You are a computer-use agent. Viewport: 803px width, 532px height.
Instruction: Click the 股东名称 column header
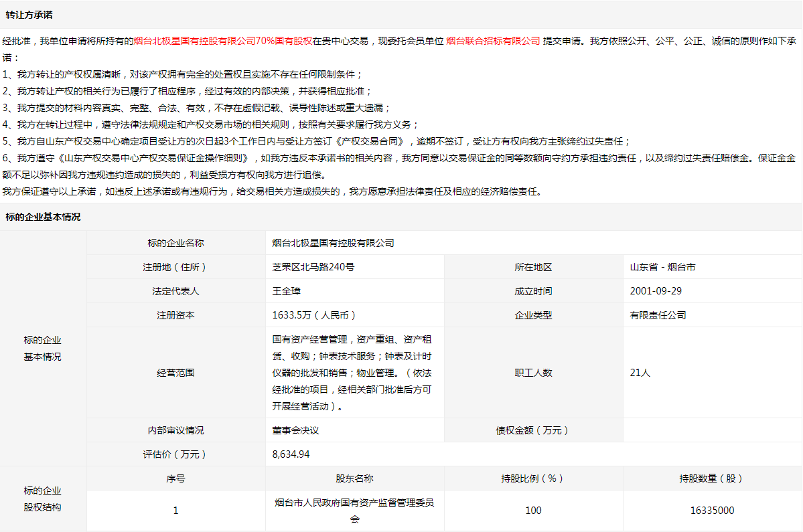354,478
